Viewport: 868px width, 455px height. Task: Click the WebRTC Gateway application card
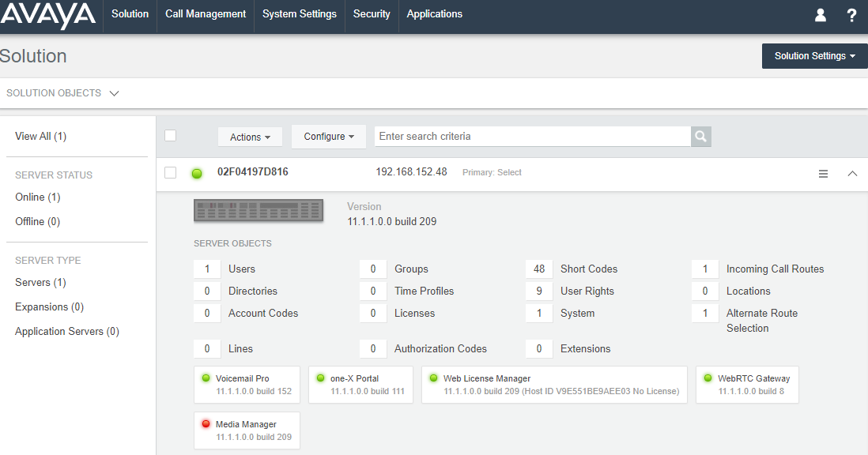(747, 384)
